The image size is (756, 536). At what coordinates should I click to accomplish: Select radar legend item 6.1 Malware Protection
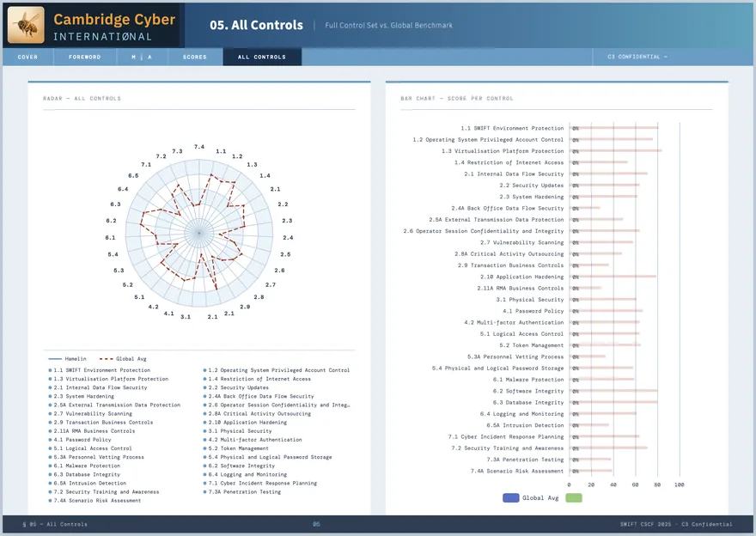click(x=84, y=466)
